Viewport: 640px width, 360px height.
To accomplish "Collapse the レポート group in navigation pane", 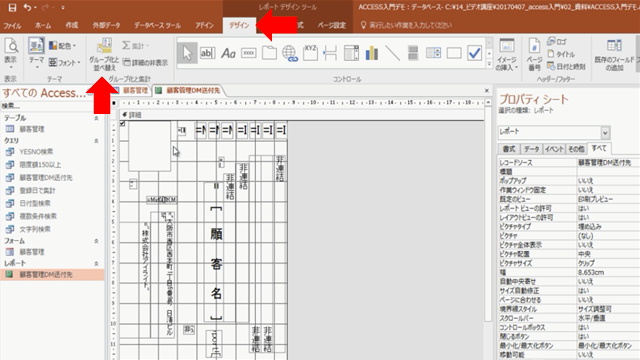I will tap(96, 264).
